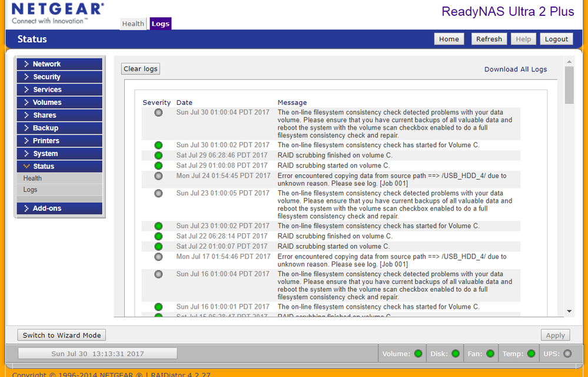Viewport: 588px width, 377px height.
Task: Inspect the Fan status light
Action: click(489, 353)
